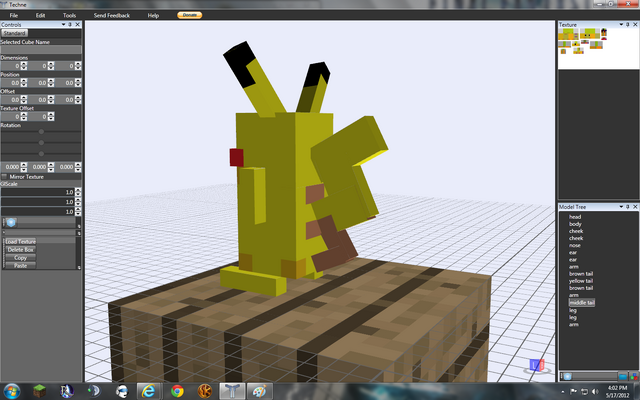This screenshot has width=640, height=400.
Task: Click the multicolored icon below Model Tree
Action: [x=633, y=376]
